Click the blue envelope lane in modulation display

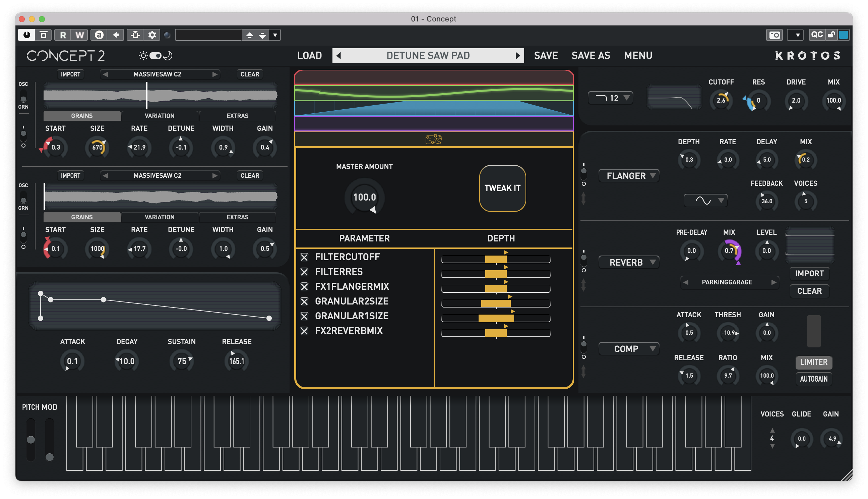click(433, 108)
